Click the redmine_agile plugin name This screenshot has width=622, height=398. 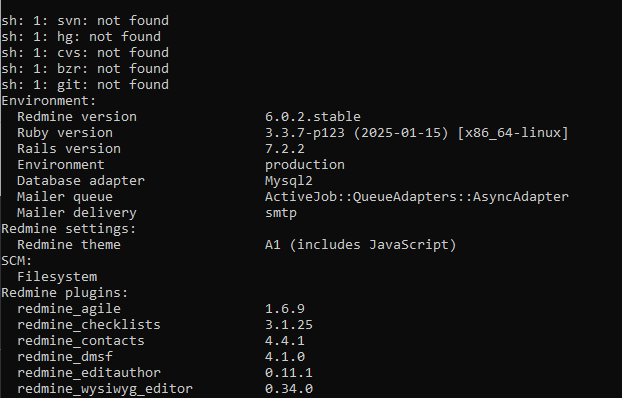tap(69, 309)
